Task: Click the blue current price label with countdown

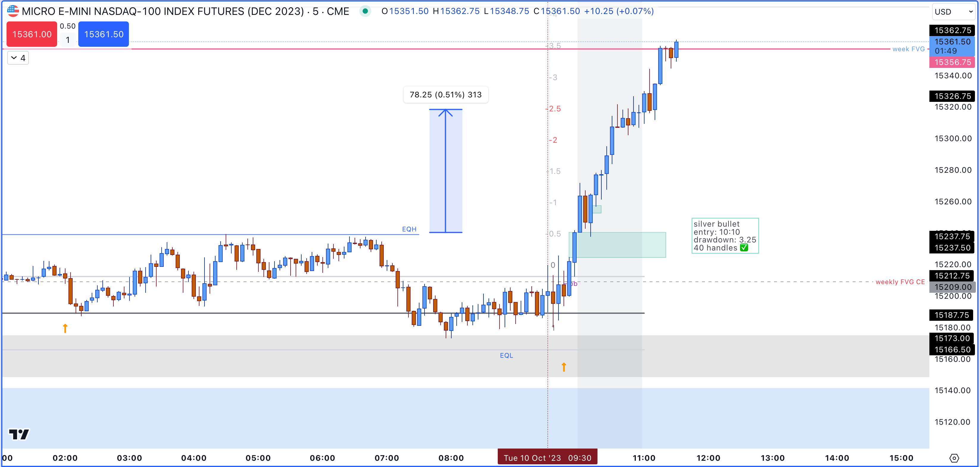Action: pyautogui.click(x=952, y=46)
